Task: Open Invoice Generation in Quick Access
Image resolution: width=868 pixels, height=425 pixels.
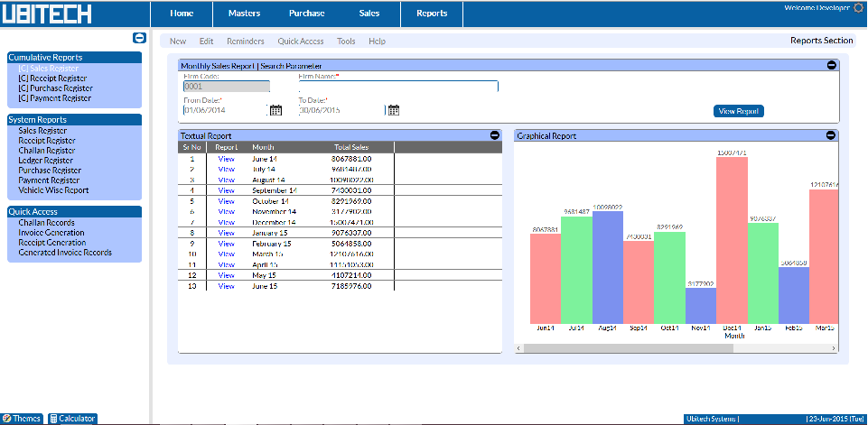Action: [x=51, y=233]
